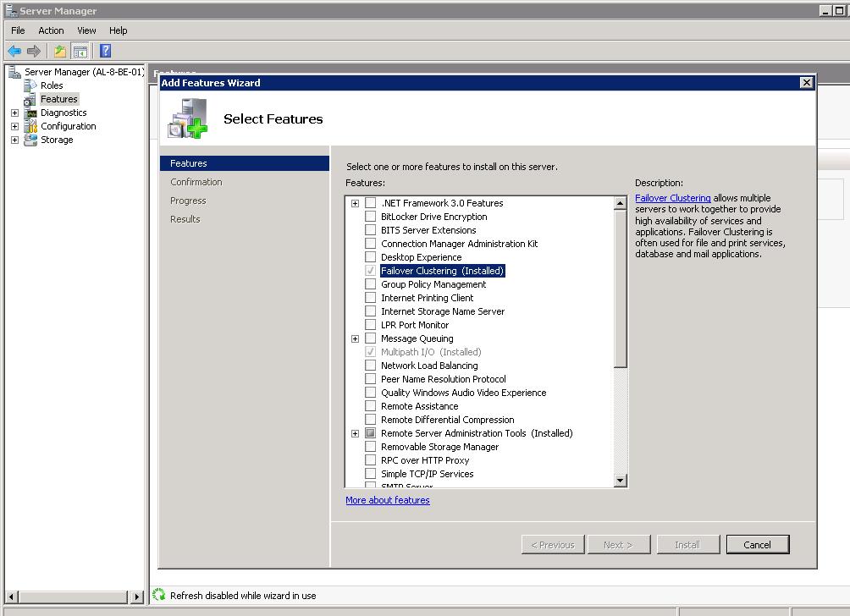Click the Failover Clustering description link
Viewport: 850px width, 616px height.
(672, 198)
